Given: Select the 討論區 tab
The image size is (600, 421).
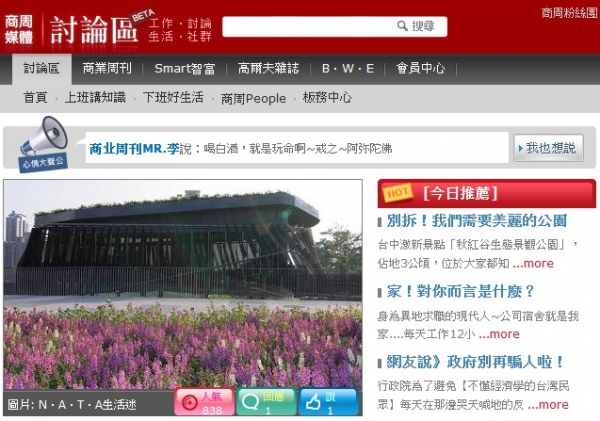Looking at the screenshot, I should click(x=42, y=69).
